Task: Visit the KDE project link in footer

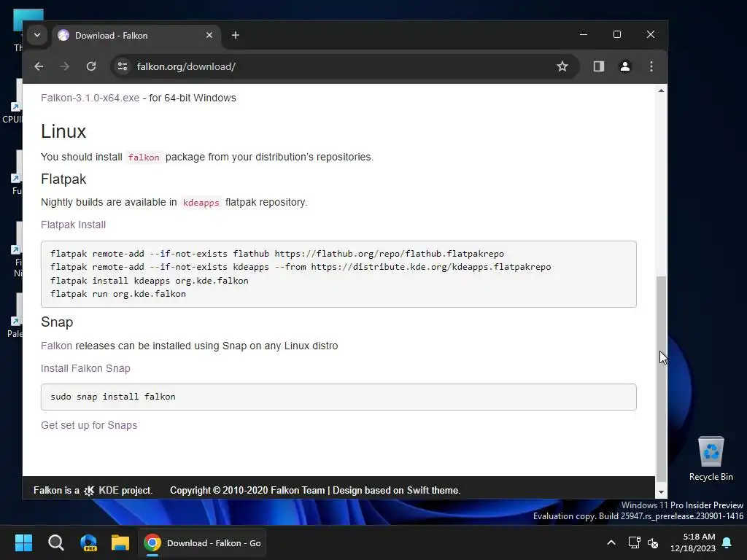Action: coord(109,491)
